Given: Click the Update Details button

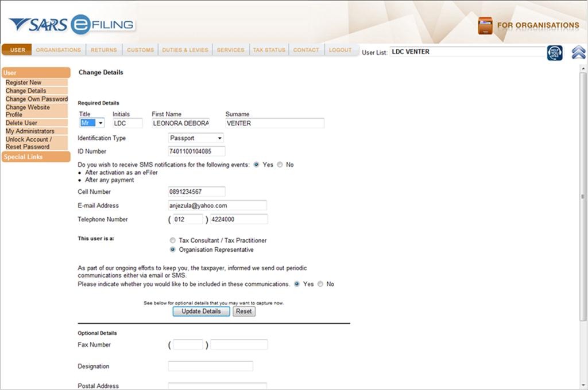Looking at the screenshot, I should (201, 311).
